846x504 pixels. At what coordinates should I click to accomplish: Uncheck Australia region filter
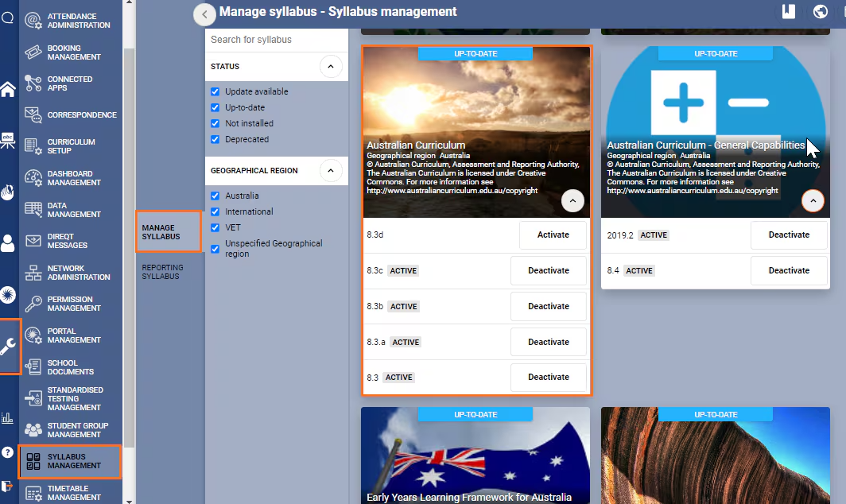(x=215, y=196)
